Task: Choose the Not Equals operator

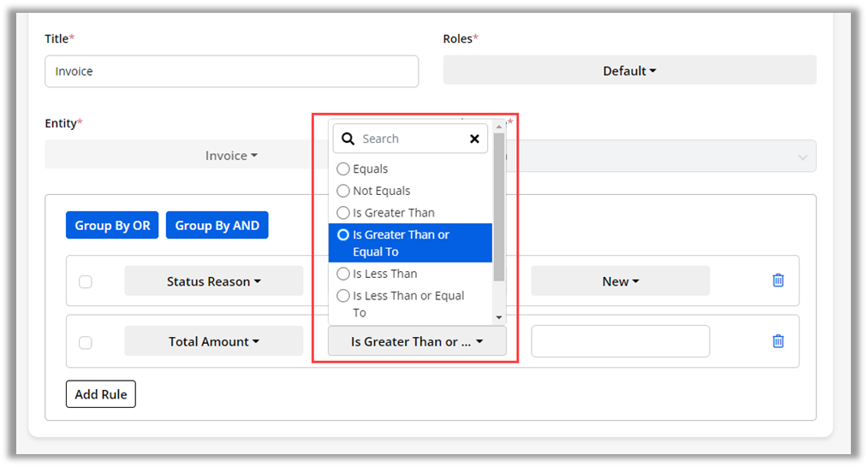Action: pyautogui.click(x=343, y=191)
